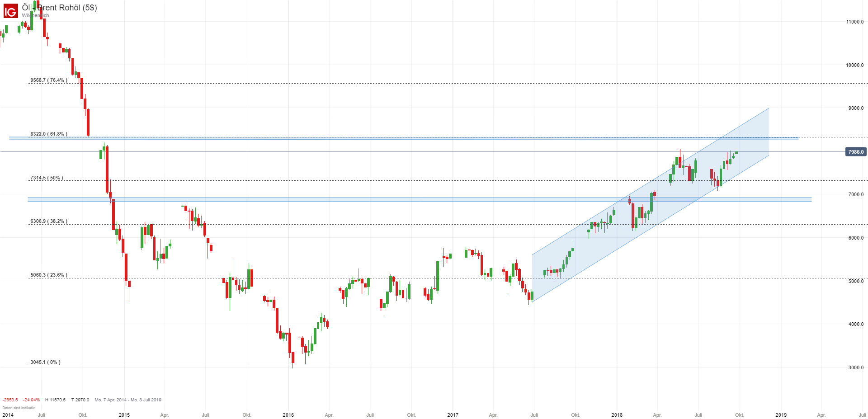Click the 2014 marker on time axis

(8, 415)
